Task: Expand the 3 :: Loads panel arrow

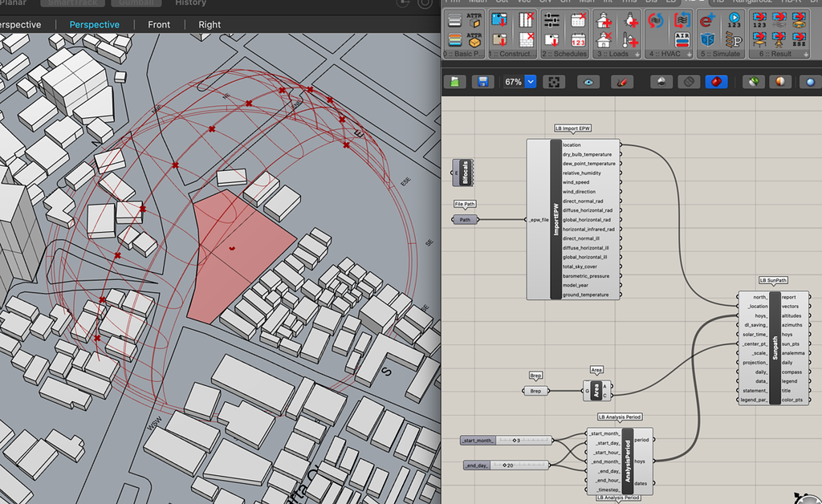Action: click(637, 54)
